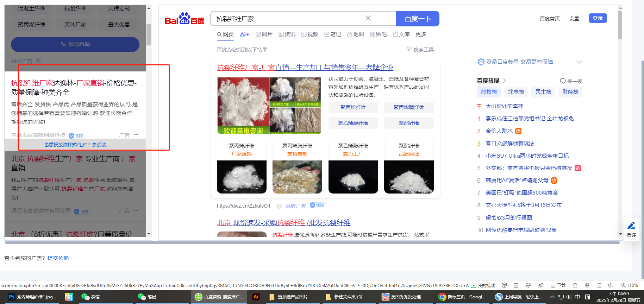Click the Baidu logo
The width and height of the screenshot is (644, 304).
coord(185,19)
